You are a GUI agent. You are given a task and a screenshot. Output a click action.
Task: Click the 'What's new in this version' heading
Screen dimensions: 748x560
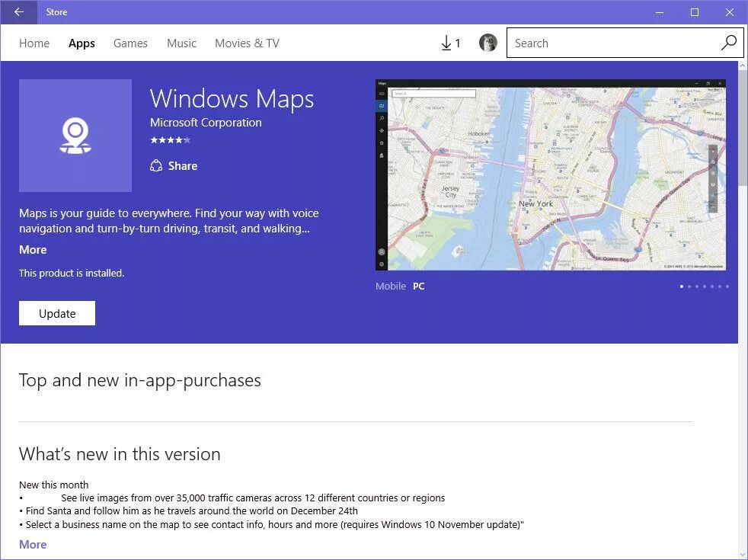pos(120,453)
